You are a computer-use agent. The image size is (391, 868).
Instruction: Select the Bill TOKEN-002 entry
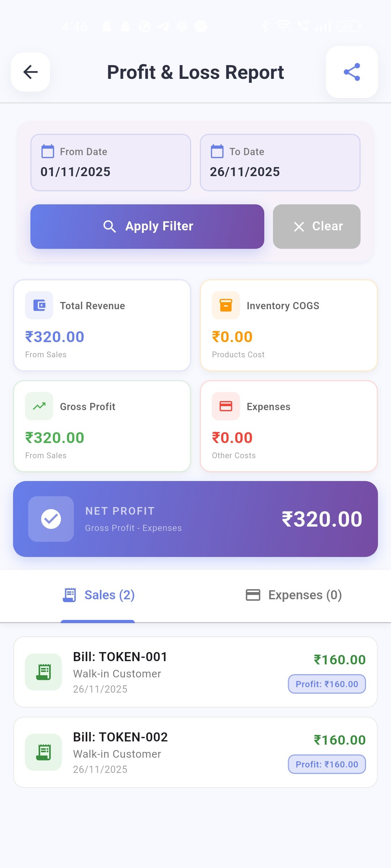pyautogui.click(x=195, y=752)
